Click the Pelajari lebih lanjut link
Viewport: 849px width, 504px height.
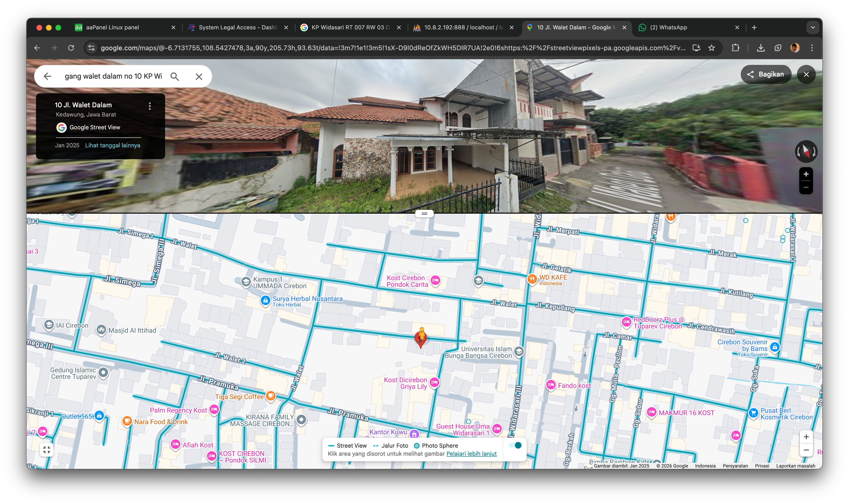point(471,454)
